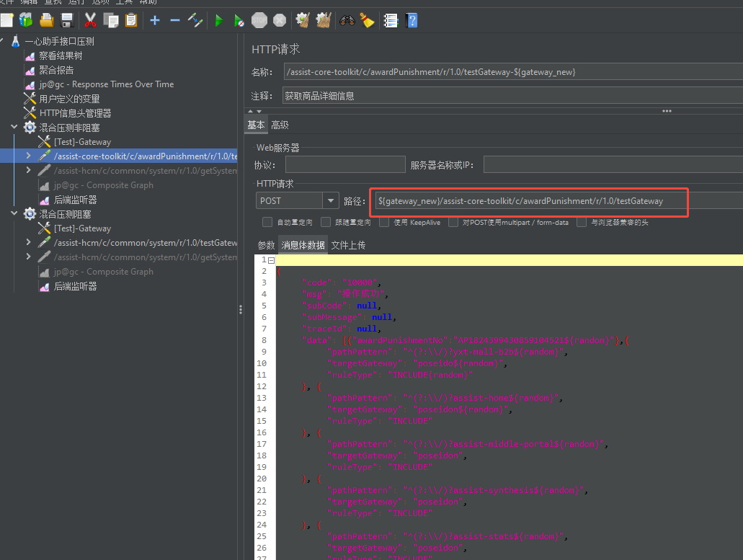Open the POST method dropdown
The image size is (743, 560).
click(x=331, y=201)
